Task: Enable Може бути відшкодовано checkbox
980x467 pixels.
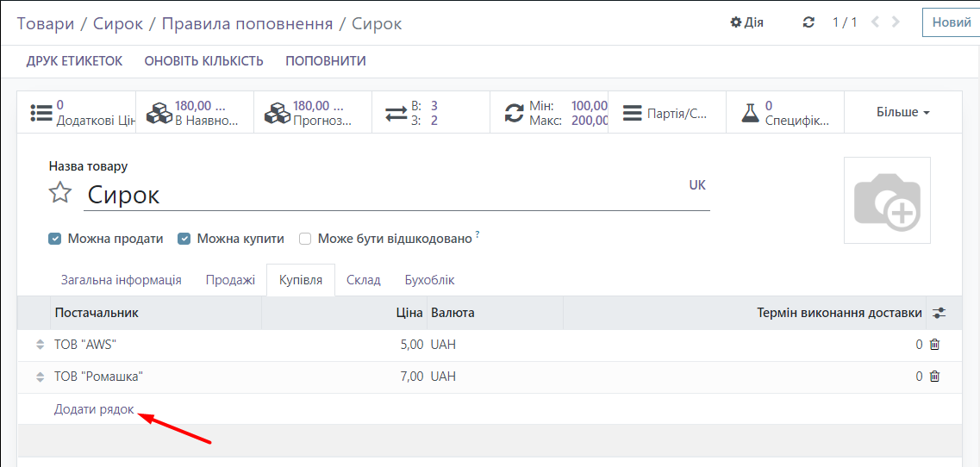Action: click(305, 239)
